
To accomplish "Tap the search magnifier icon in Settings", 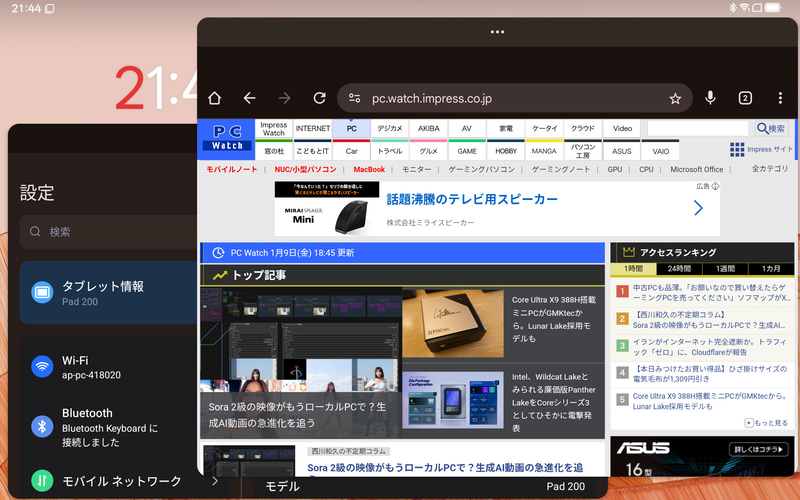I will tap(35, 232).
